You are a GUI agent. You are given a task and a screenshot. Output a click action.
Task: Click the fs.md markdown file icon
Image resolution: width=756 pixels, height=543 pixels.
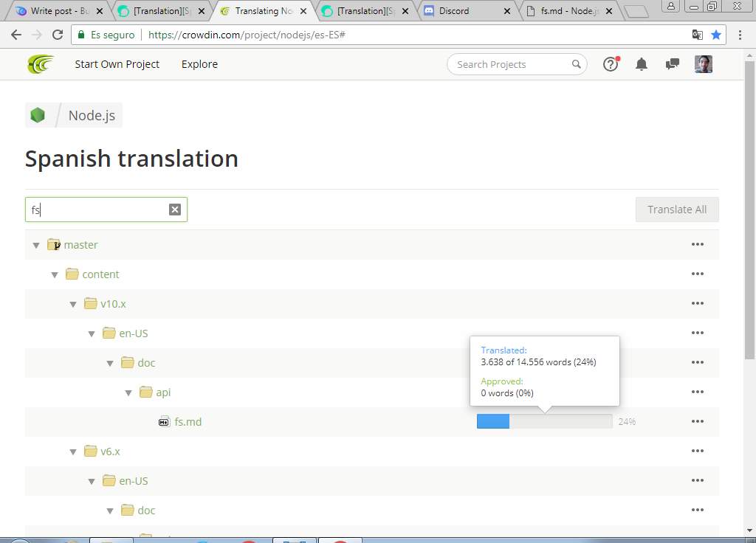[164, 421]
